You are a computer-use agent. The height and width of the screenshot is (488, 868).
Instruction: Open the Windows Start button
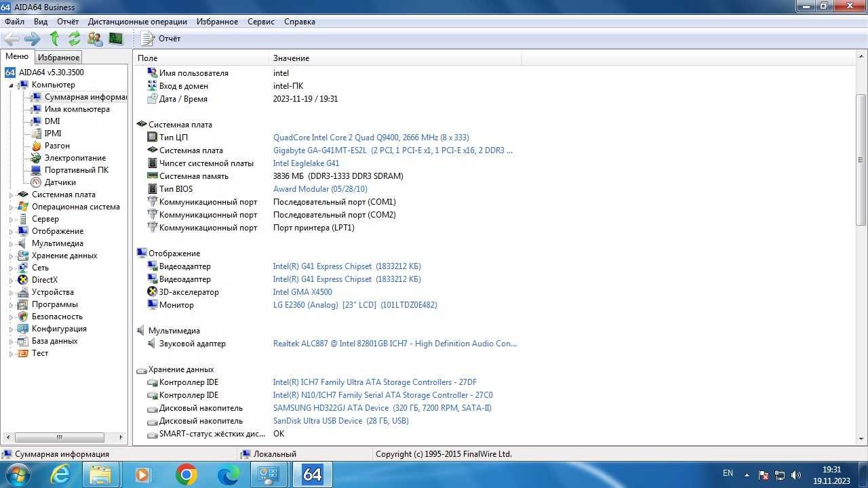tap(16, 474)
